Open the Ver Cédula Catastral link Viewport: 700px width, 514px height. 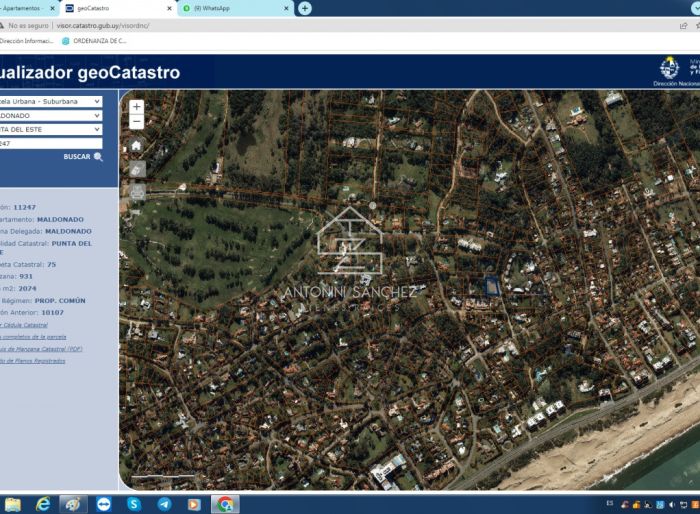pyautogui.click(x=24, y=325)
